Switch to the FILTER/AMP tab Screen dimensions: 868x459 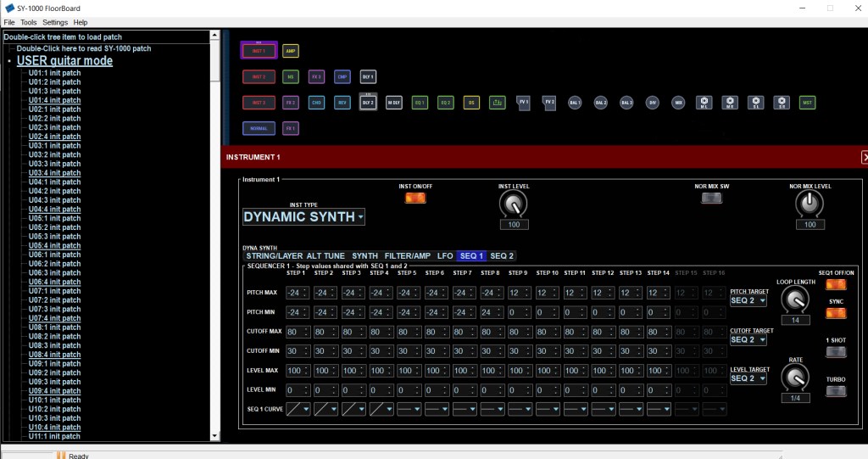coord(408,256)
